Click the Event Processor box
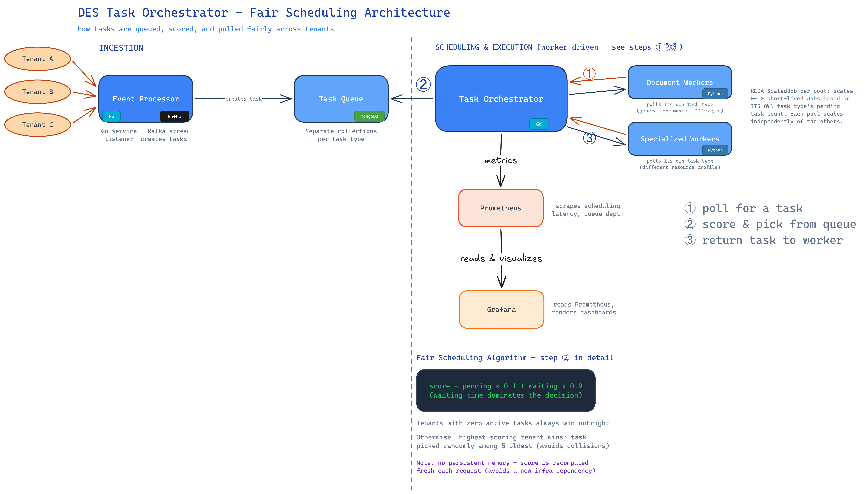Image resolution: width=868 pixels, height=494 pixels. point(146,99)
